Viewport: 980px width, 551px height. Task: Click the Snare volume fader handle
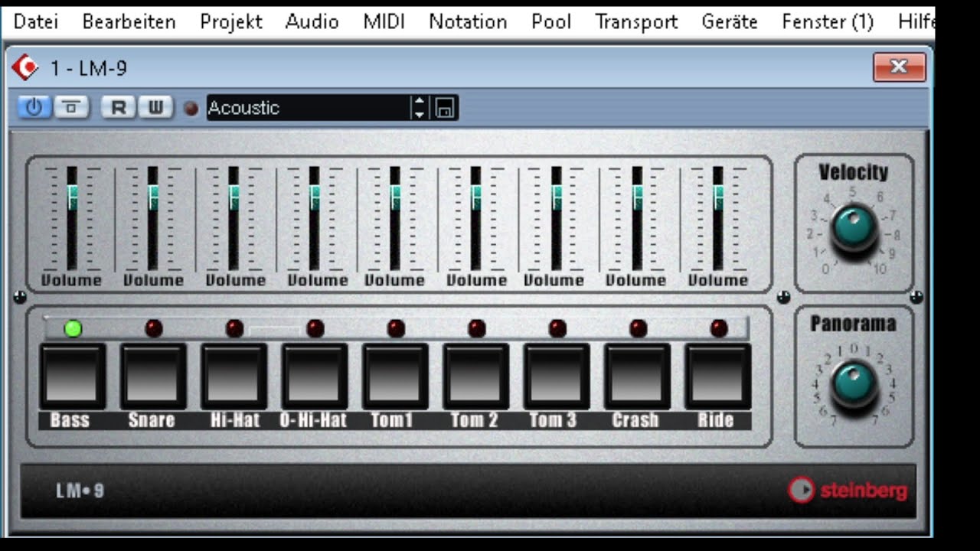click(x=153, y=197)
